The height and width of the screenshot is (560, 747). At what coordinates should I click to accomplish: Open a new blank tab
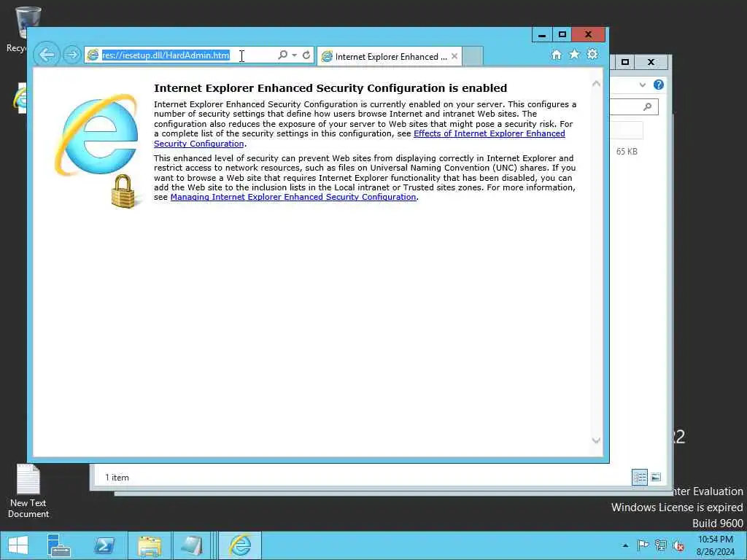point(473,56)
